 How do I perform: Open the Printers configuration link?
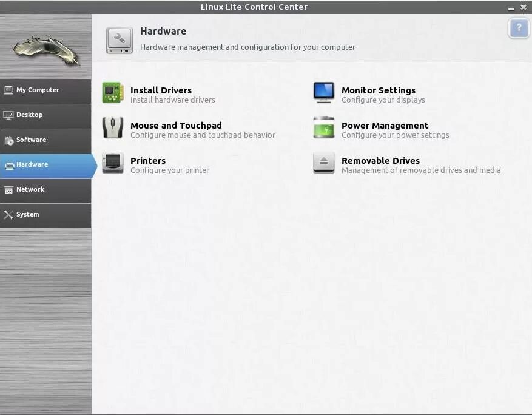(x=148, y=161)
